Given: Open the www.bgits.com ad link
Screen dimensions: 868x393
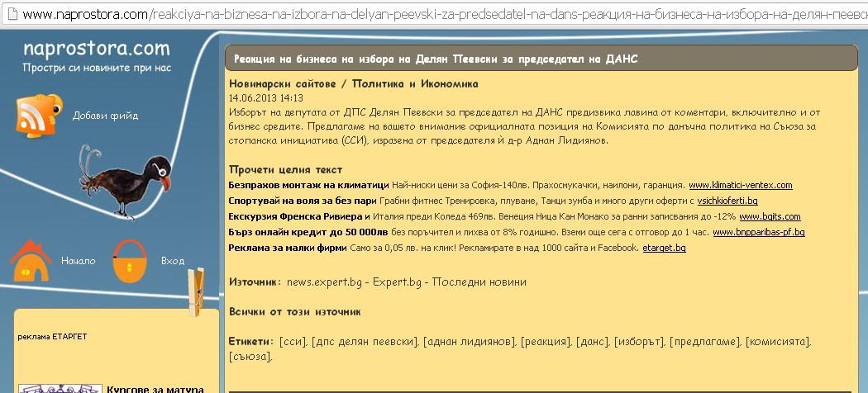Looking at the screenshot, I should [770, 216].
